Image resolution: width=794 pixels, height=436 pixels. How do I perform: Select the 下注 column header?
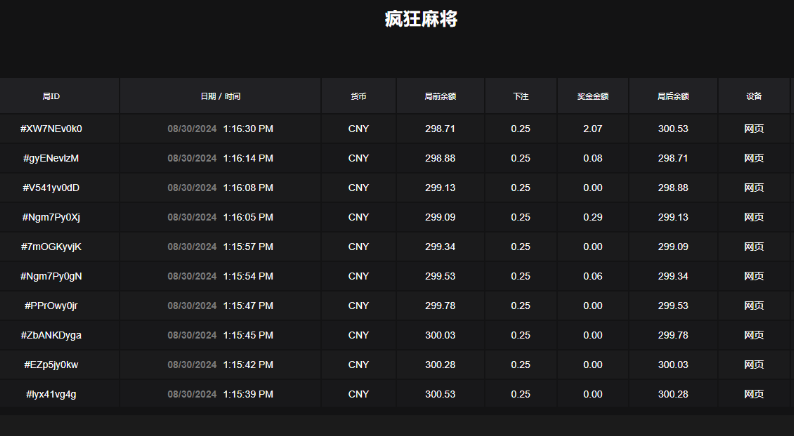click(520, 97)
